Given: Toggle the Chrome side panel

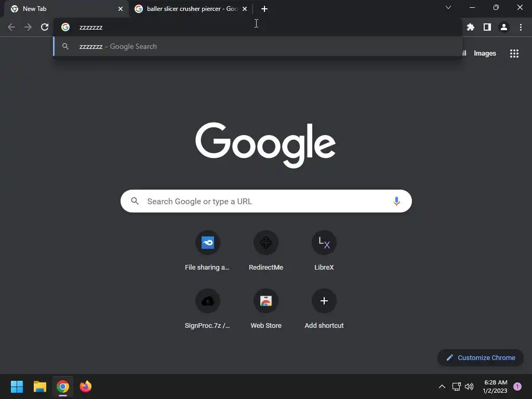Looking at the screenshot, I should click(x=487, y=27).
